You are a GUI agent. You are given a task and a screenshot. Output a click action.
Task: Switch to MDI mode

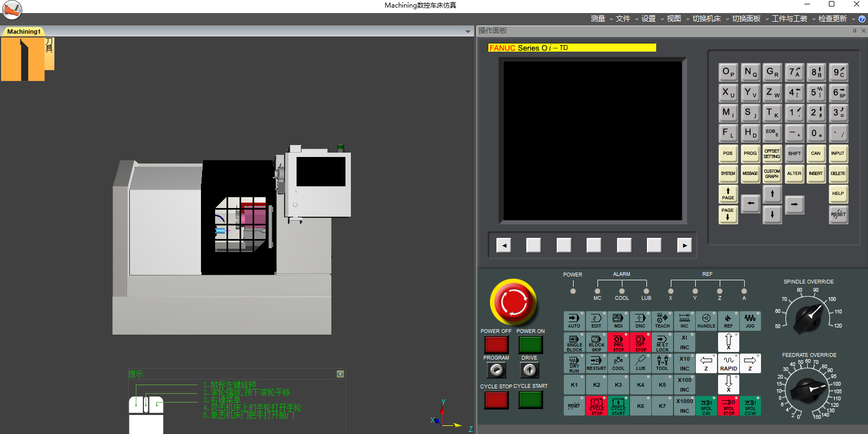[x=618, y=321]
